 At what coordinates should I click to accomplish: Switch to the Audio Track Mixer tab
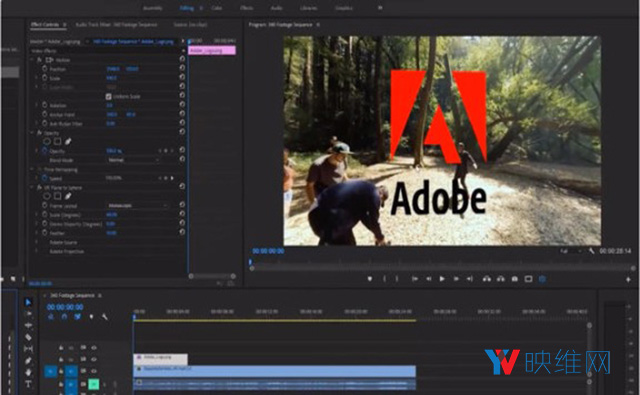[x=116, y=24]
